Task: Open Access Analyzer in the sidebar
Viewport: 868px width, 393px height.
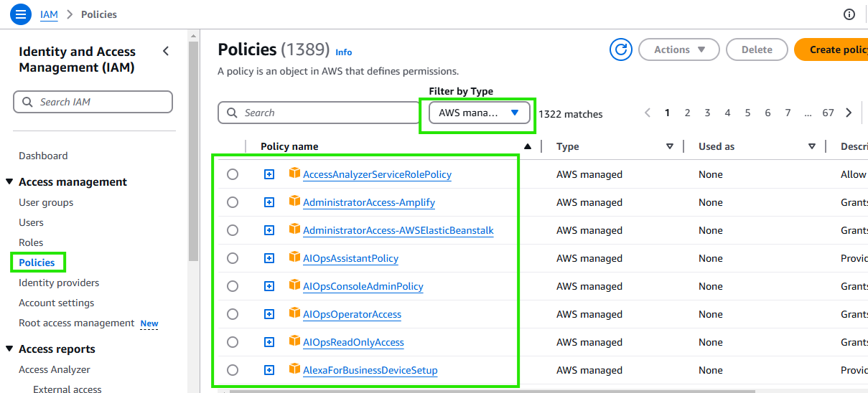Action: coord(55,369)
